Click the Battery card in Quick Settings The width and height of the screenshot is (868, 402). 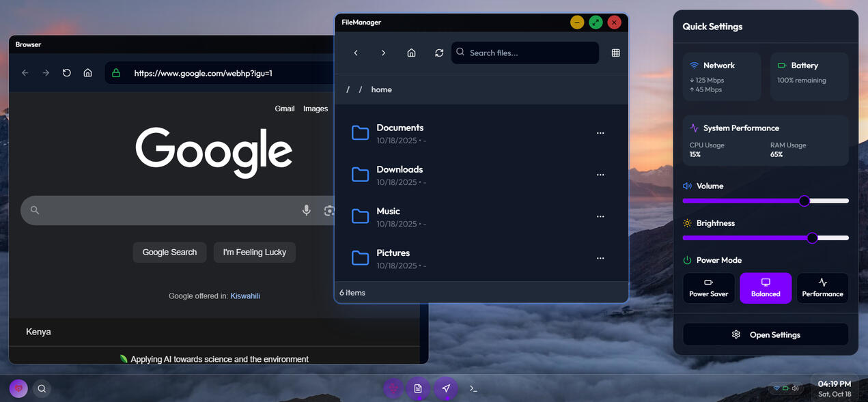(x=809, y=76)
